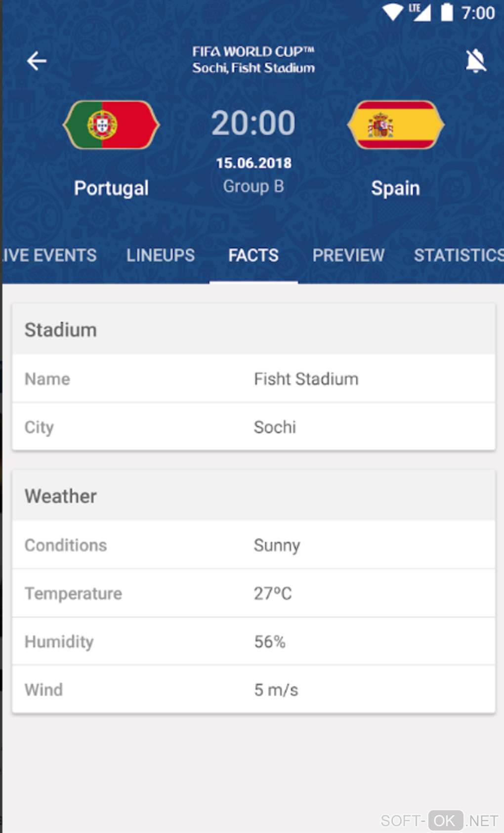This screenshot has width=504, height=833.
Task: Open the Lineups tab
Action: (x=161, y=255)
